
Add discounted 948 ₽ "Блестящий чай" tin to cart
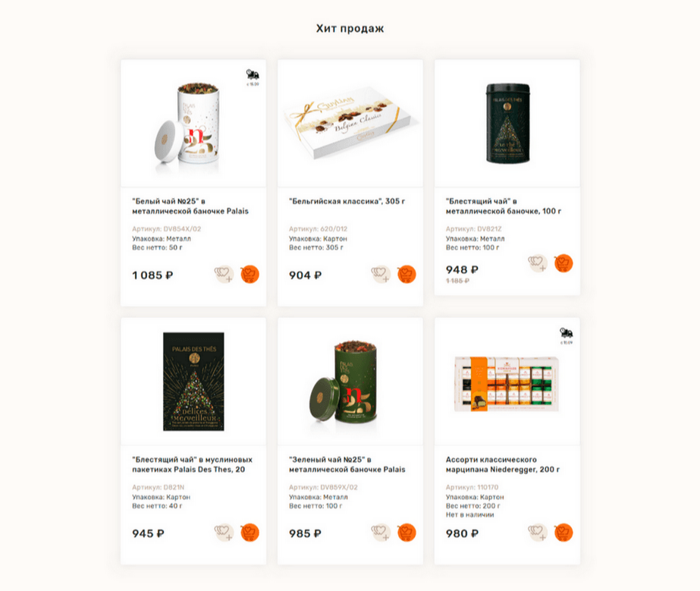click(563, 263)
